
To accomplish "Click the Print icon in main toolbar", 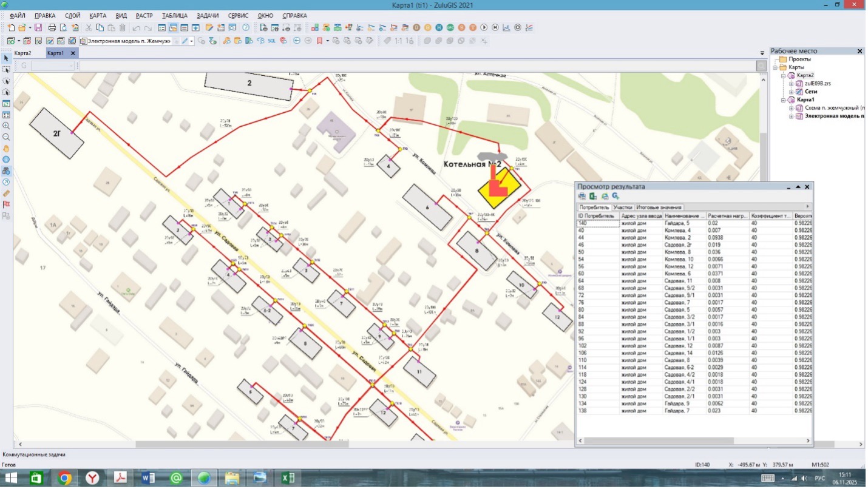I will (52, 27).
